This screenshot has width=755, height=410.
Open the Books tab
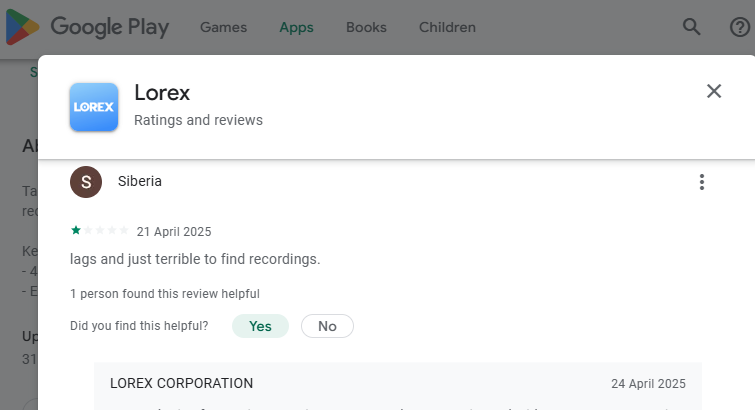click(x=366, y=27)
